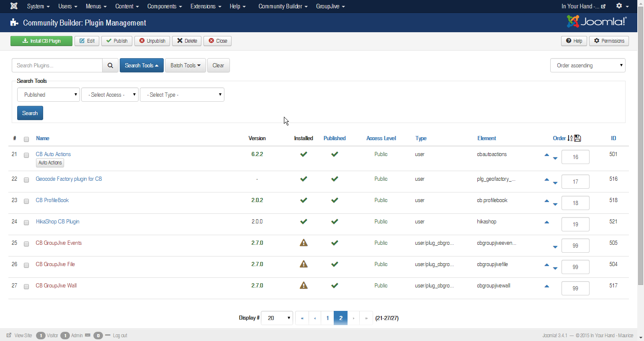Move CB GroupJive Events down in order

coord(555,247)
